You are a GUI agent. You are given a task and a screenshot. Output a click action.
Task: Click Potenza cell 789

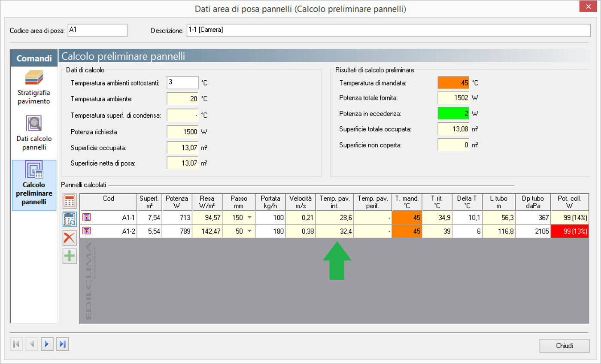pos(177,231)
